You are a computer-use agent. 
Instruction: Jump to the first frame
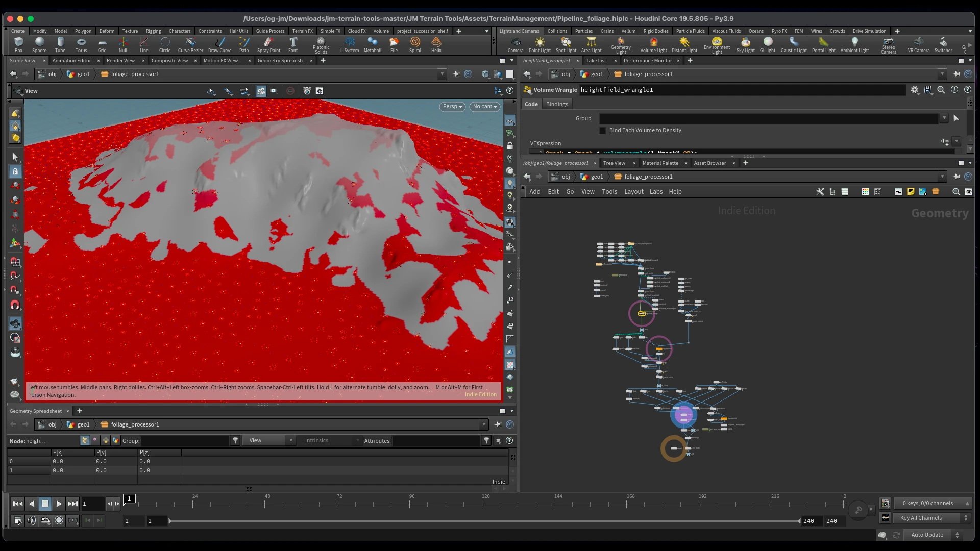[x=17, y=504]
